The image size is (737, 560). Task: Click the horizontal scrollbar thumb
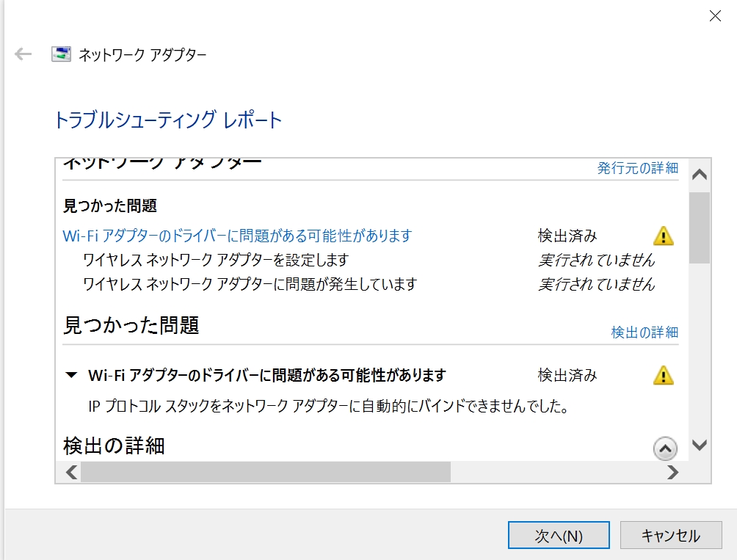tap(265, 472)
